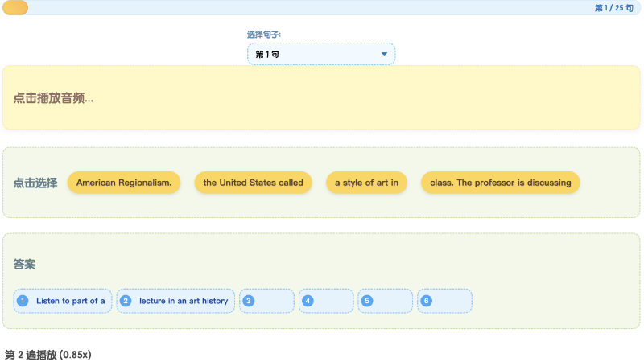Pick the 'a style of art in' chip
The height and width of the screenshot is (362, 644).
(x=366, y=183)
